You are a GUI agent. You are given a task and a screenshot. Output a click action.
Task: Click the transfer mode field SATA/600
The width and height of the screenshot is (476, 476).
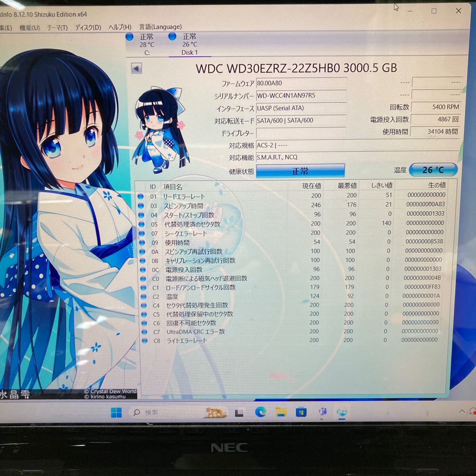tap(301, 120)
